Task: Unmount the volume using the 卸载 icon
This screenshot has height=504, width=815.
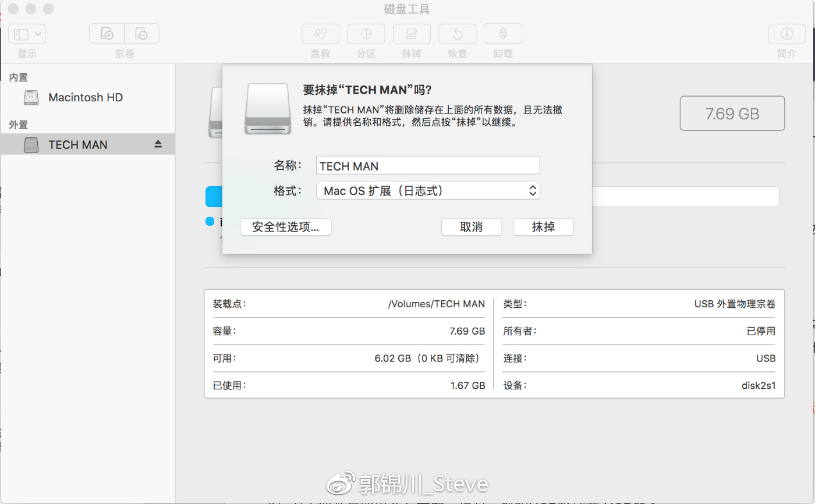Action: 502,34
